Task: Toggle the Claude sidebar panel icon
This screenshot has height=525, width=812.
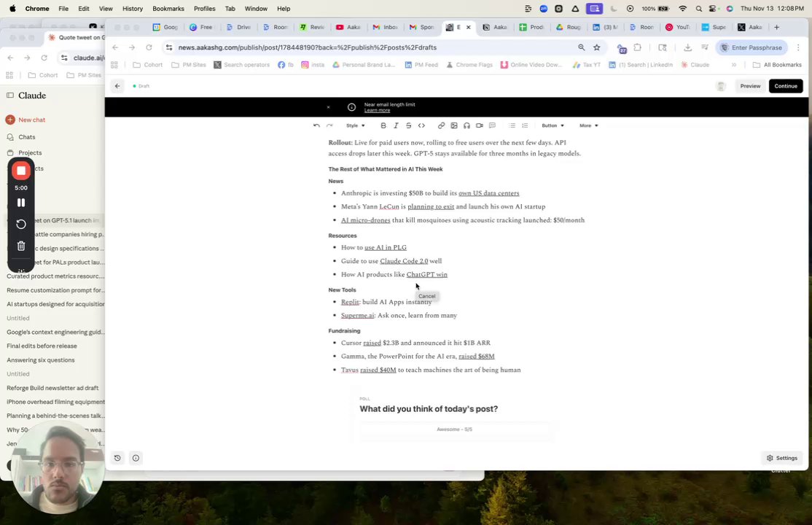Action: pyautogui.click(x=9, y=96)
